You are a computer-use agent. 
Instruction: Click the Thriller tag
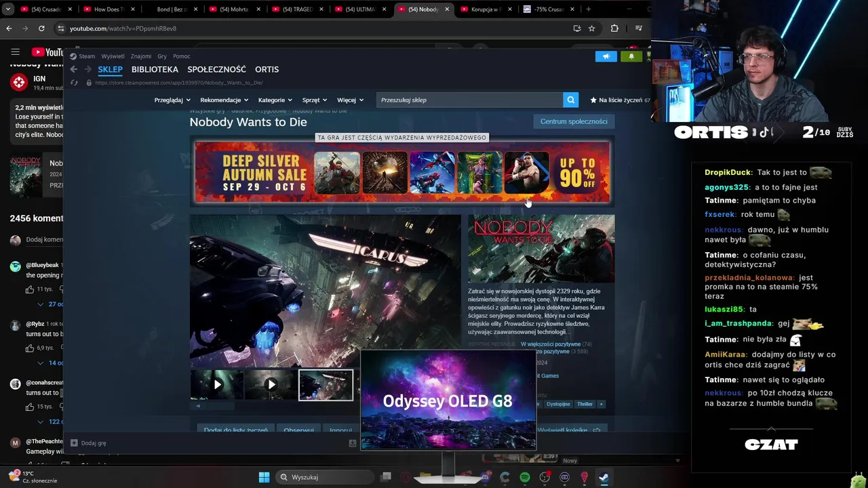click(x=585, y=404)
